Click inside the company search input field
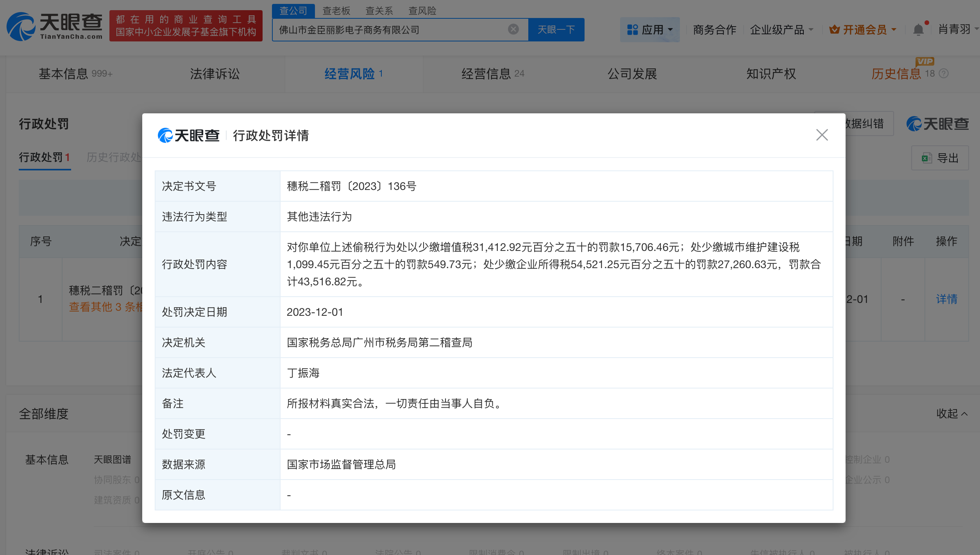Viewport: 980px width, 555px height. coord(391,29)
